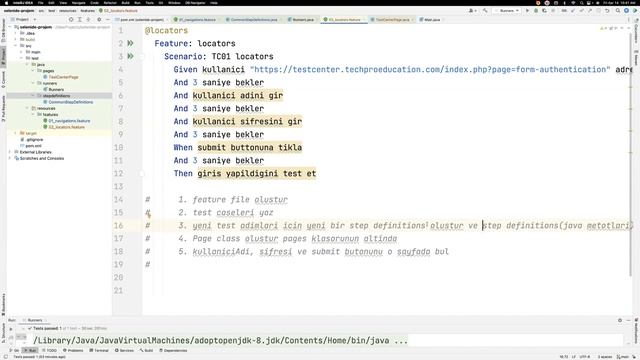Open the Git tool window button
This screenshot has height=360, width=640.
[14, 351]
